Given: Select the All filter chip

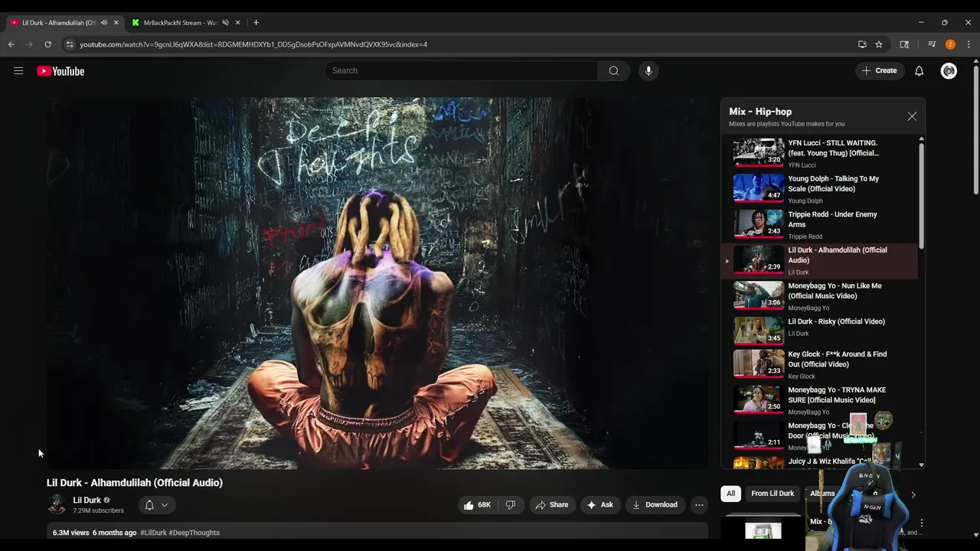Looking at the screenshot, I should tap(731, 494).
